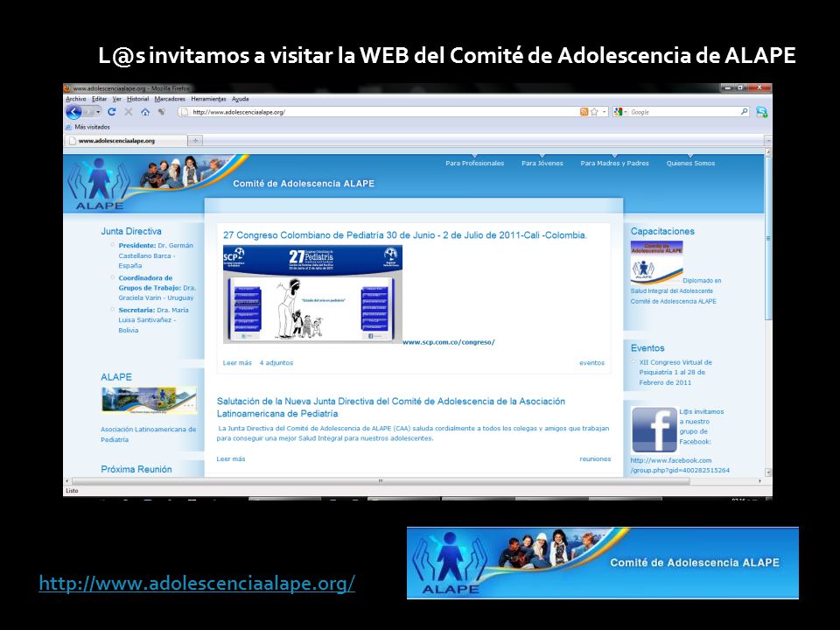Open Para Jóvenes navigation item
The height and width of the screenshot is (630, 840).
pyautogui.click(x=542, y=164)
